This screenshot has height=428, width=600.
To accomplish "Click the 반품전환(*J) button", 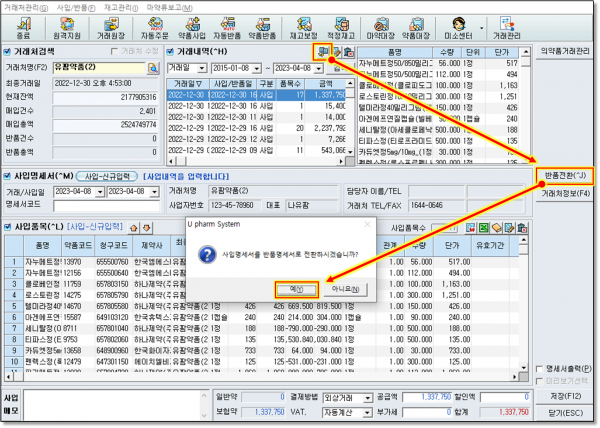I will [566, 176].
